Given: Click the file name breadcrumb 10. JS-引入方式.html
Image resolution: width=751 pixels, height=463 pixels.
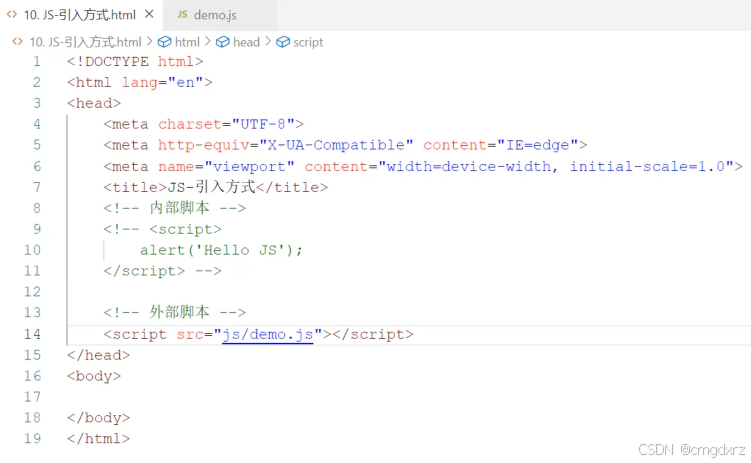Looking at the screenshot, I should (86, 42).
